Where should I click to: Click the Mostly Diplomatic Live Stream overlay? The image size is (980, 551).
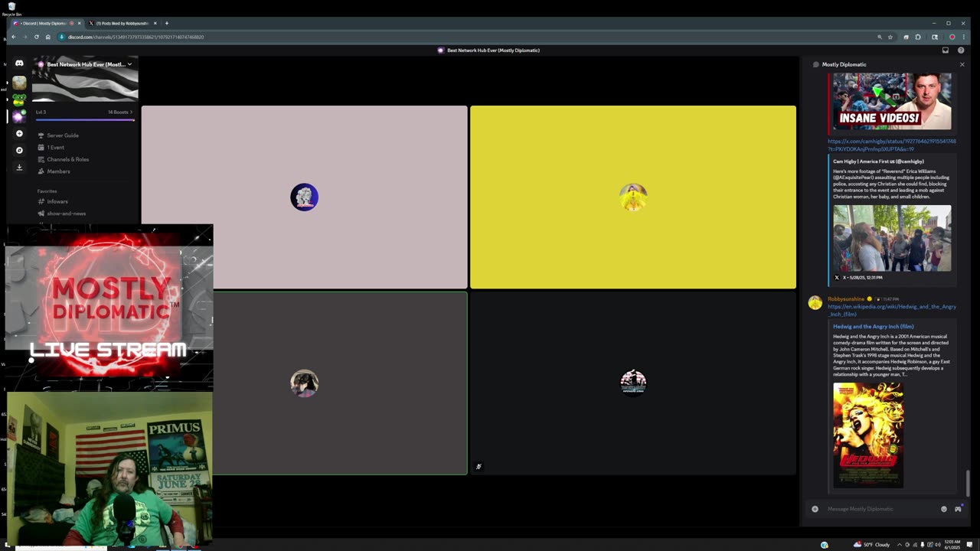click(x=109, y=308)
